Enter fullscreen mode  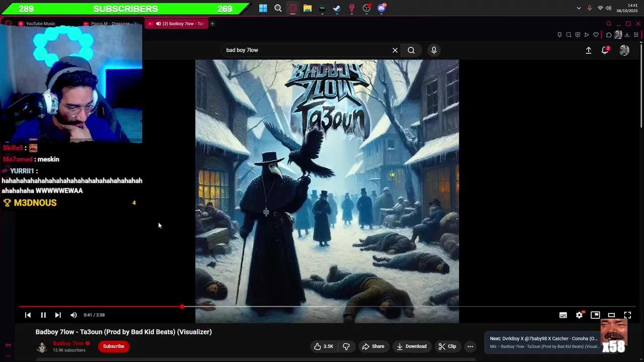[627, 315]
